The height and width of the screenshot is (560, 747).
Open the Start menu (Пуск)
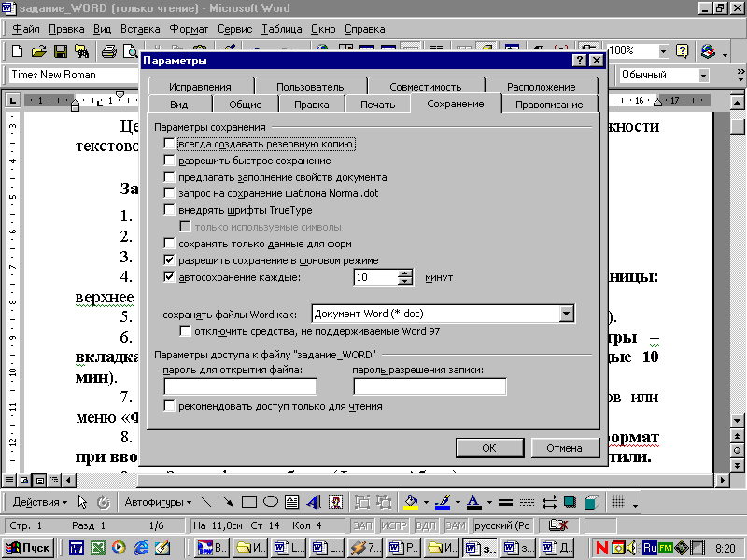click(28, 548)
